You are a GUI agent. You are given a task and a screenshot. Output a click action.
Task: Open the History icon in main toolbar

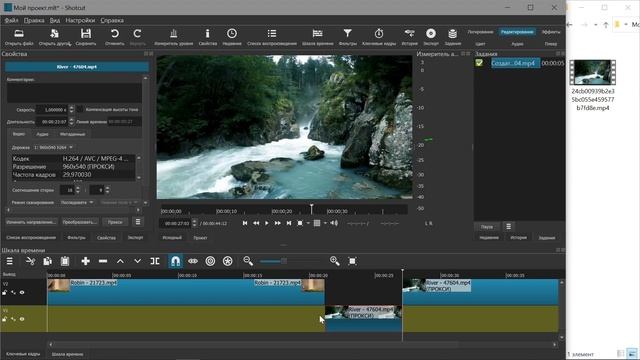[x=409, y=33]
